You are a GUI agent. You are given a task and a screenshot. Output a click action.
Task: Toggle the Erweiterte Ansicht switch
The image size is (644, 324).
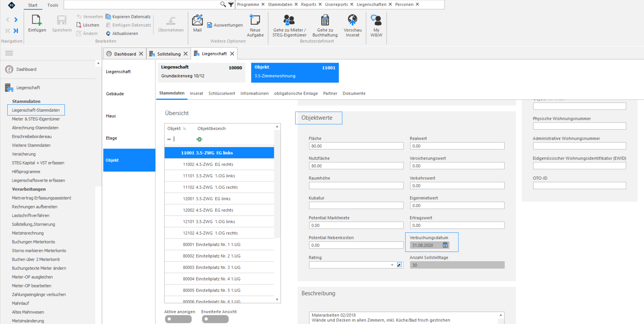point(215,319)
